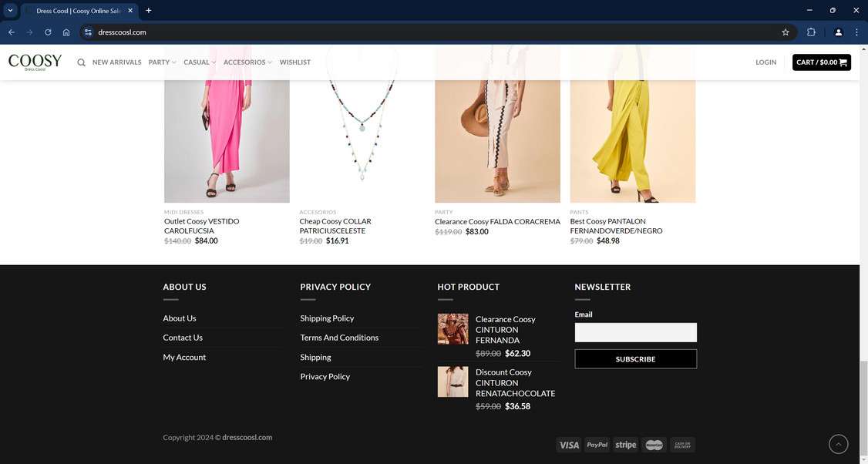Open NEW ARRIVALS menu item

[x=117, y=62]
